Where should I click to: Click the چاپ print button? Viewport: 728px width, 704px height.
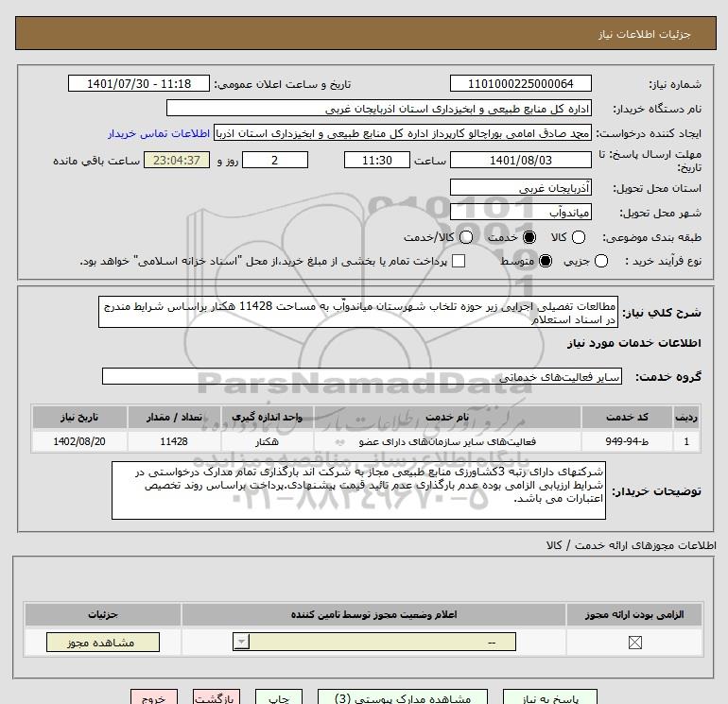coord(279,697)
